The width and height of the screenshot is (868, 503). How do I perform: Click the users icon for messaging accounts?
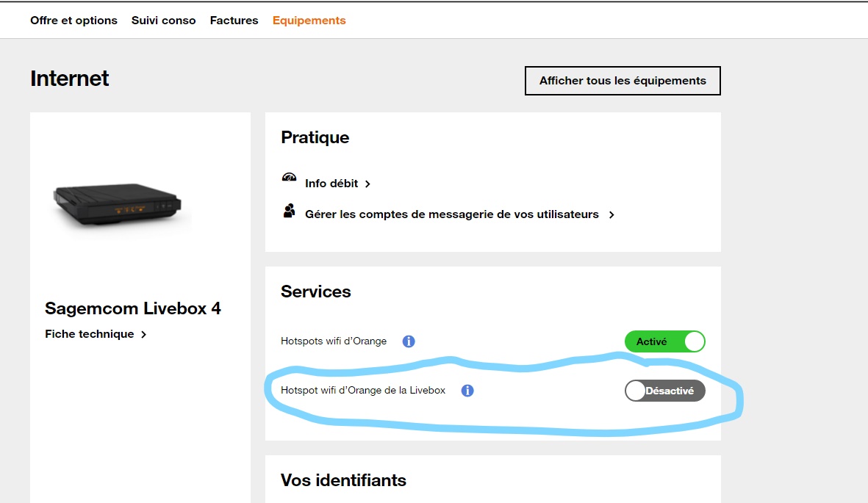tap(289, 211)
